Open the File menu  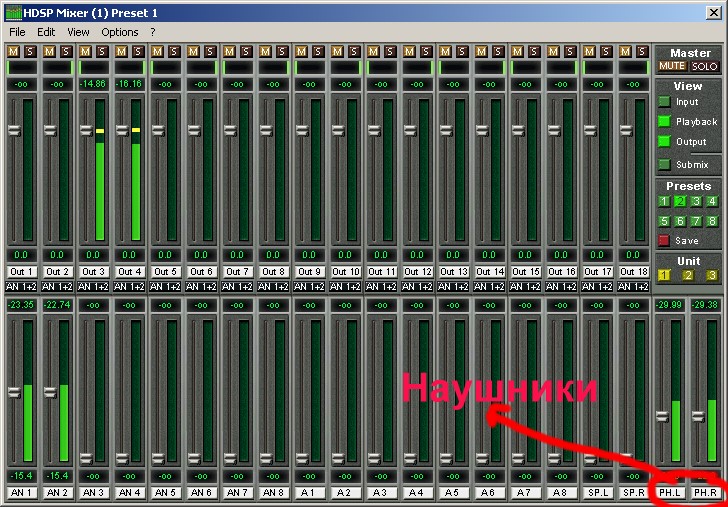(17, 32)
